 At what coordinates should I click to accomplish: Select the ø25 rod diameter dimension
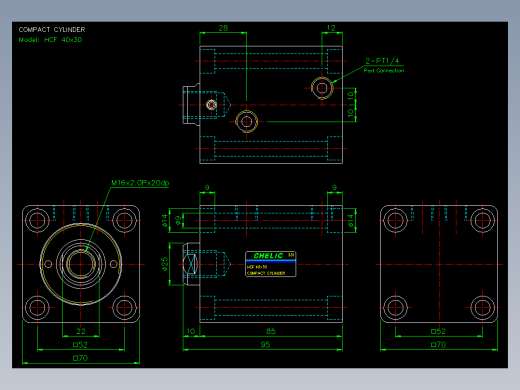pyautogui.click(x=165, y=264)
